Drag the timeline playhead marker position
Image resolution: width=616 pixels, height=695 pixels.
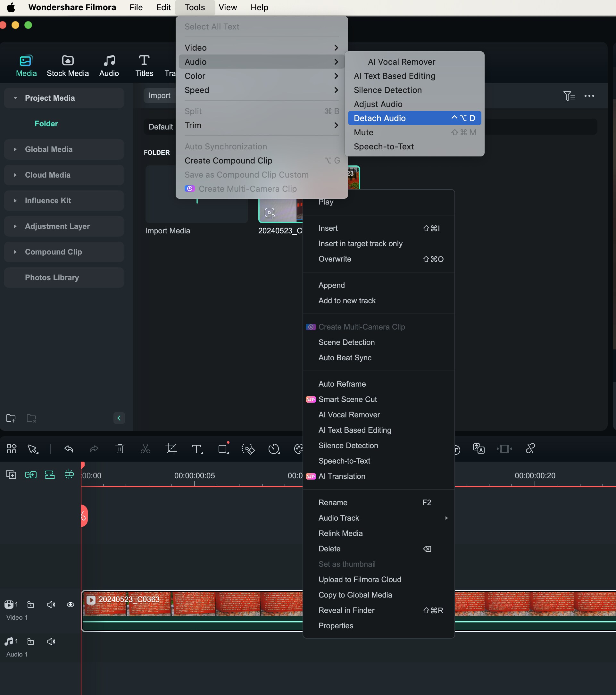[x=83, y=511]
